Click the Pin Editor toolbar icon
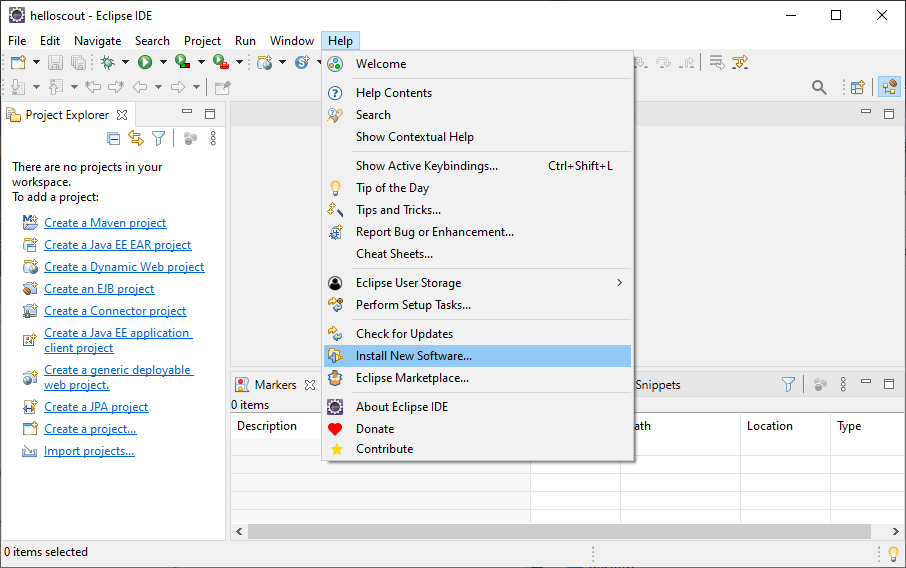Screen dimensions: 906x568 click(222, 88)
